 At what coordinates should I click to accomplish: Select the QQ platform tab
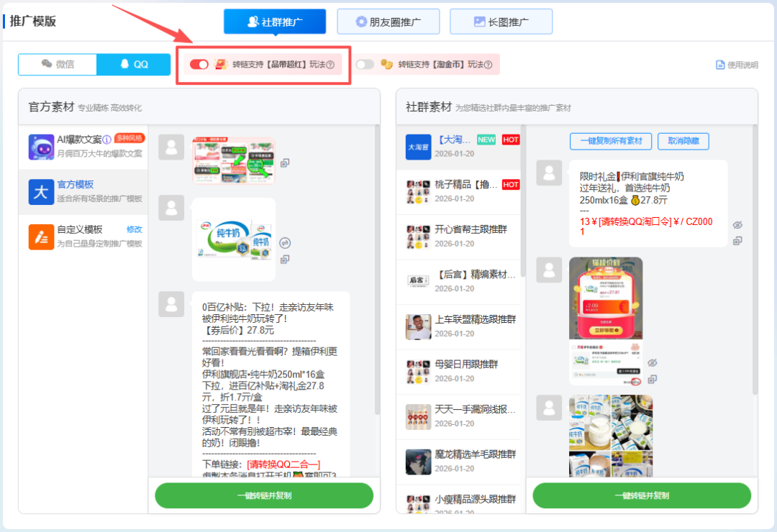tap(134, 65)
